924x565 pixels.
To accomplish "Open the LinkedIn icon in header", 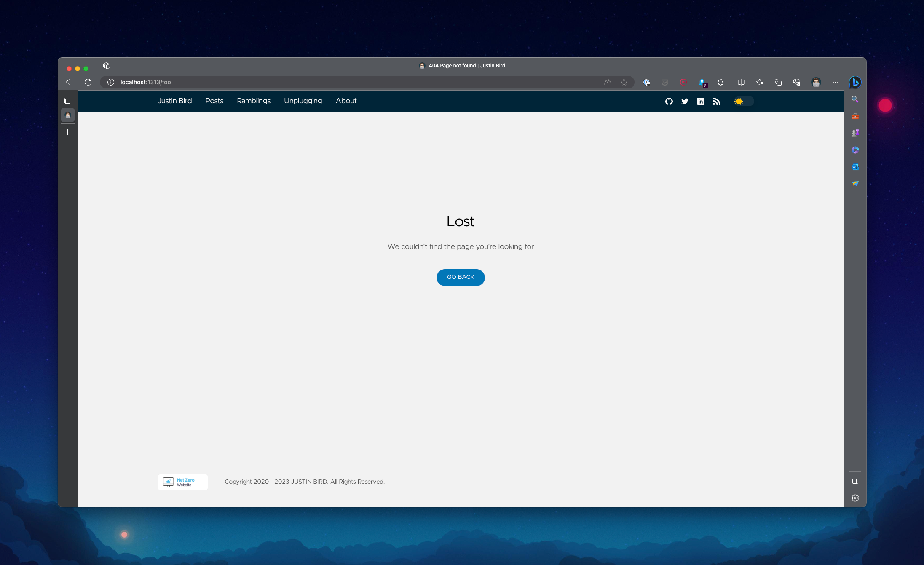I will [x=700, y=101].
